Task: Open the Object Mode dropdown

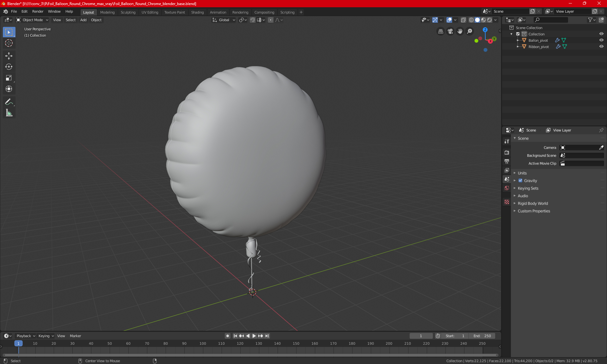Action: (32, 20)
